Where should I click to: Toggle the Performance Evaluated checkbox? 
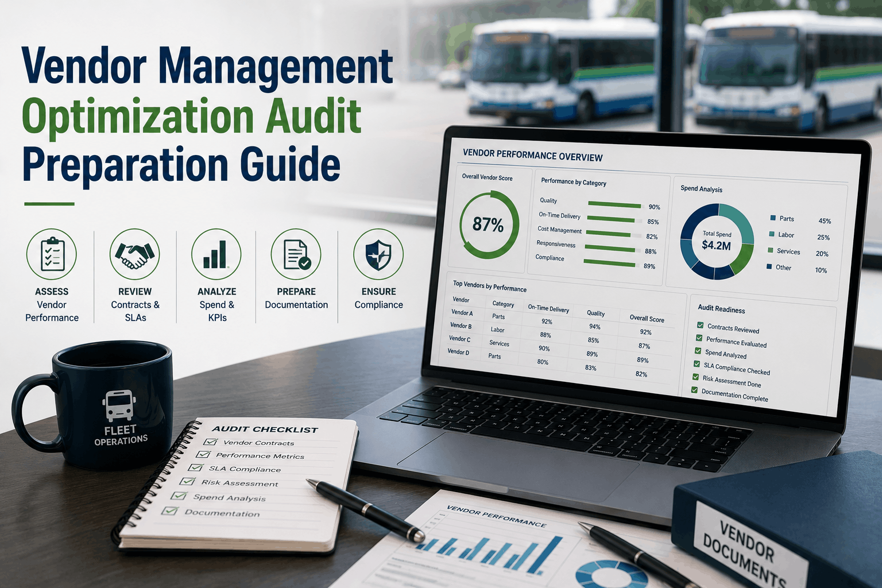click(699, 338)
